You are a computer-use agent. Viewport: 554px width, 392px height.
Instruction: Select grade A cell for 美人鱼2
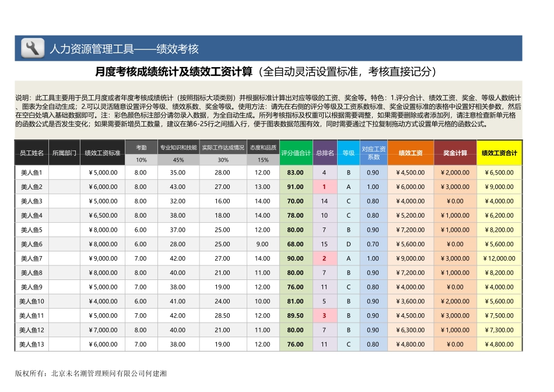point(348,186)
